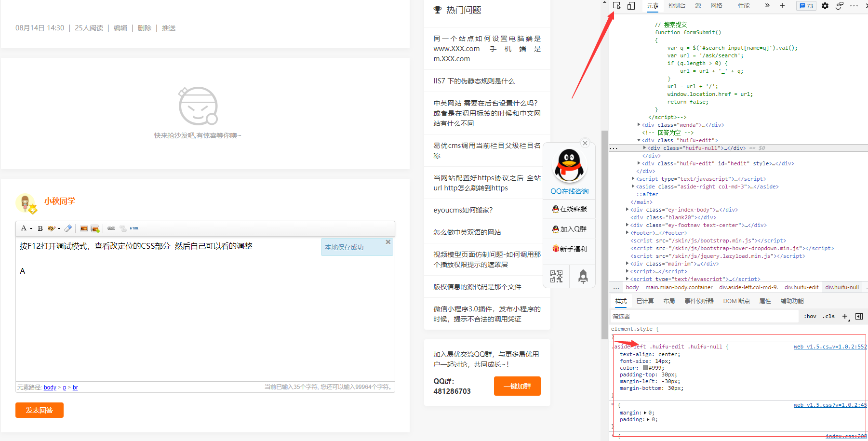Apply the text highlight ab tool
Viewport: 868px width, 441px height.
(51, 228)
